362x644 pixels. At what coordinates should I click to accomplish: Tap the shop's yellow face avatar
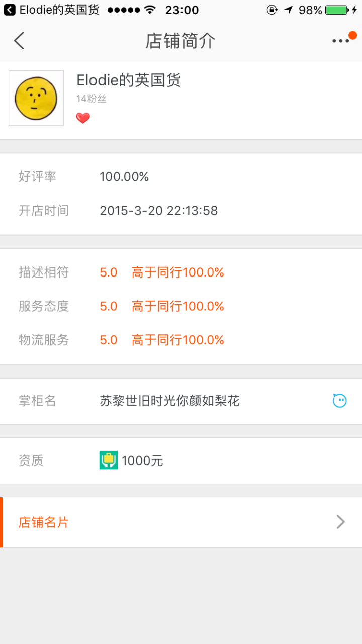tap(36, 98)
